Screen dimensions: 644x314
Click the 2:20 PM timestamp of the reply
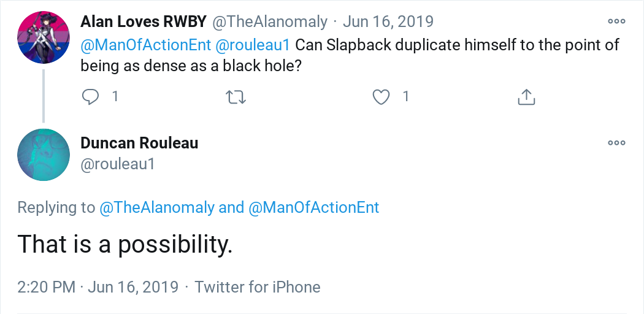47,287
